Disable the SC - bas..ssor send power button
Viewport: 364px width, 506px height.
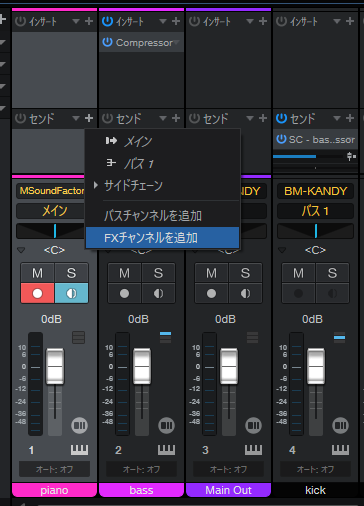pos(281,139)
